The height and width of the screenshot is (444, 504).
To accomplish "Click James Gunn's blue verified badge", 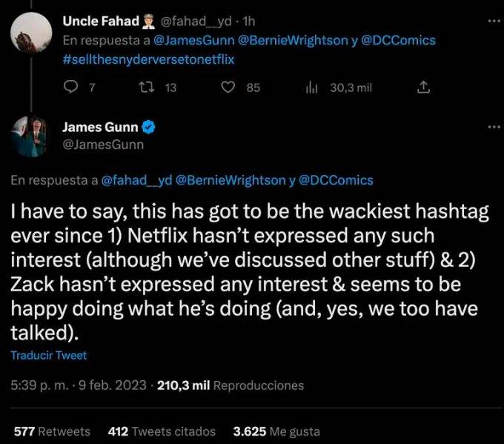I will pos(149,127).
